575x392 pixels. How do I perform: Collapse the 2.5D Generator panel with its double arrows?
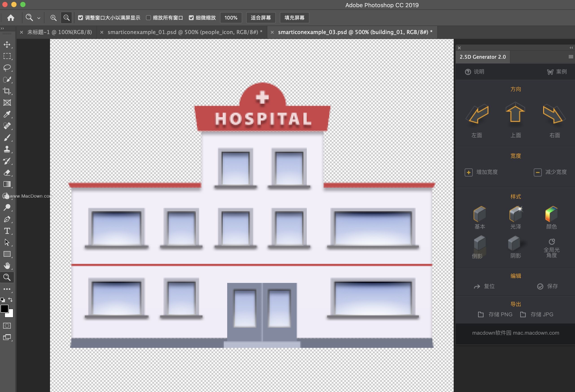point(571,48)
